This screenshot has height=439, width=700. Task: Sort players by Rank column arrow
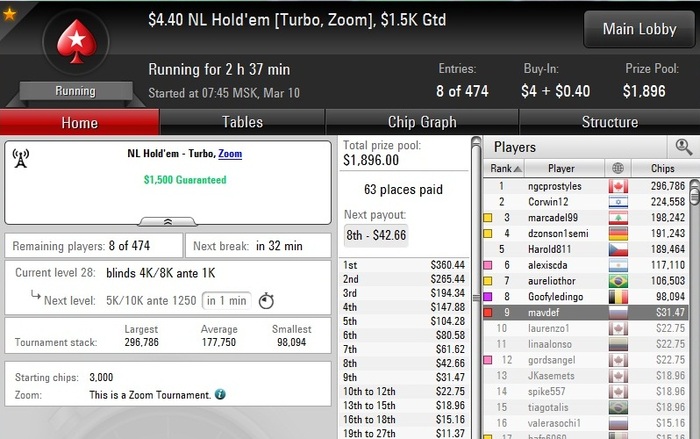(x=517, y=169)
